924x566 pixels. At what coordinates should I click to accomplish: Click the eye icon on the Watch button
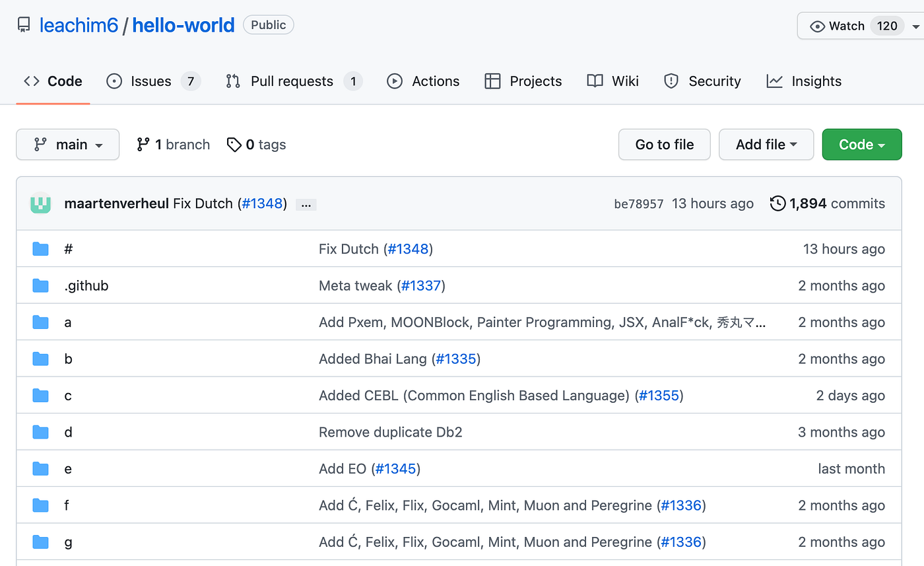point(818,26)
